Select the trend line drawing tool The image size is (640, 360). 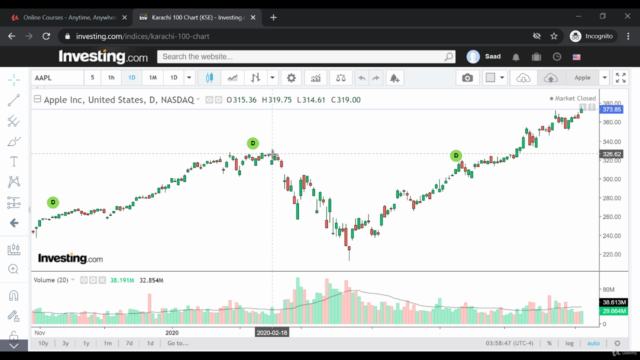click(x=14, y=100)
